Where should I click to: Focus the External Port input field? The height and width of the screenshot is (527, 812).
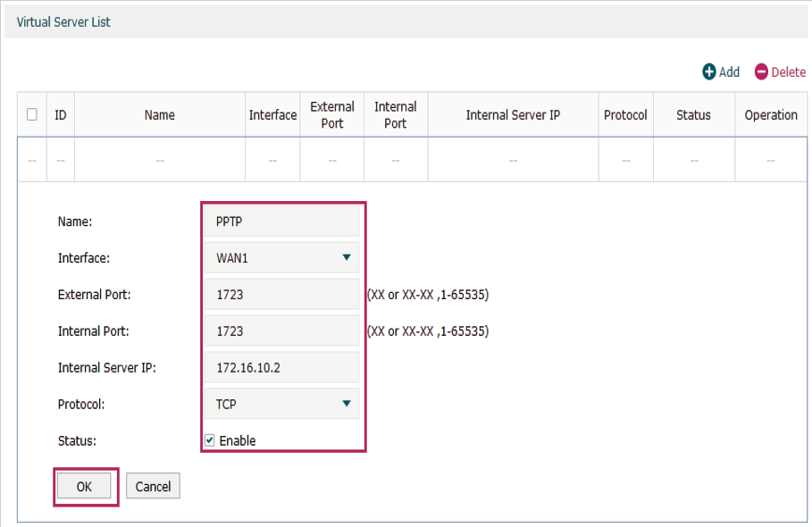[x=282, y=295]
